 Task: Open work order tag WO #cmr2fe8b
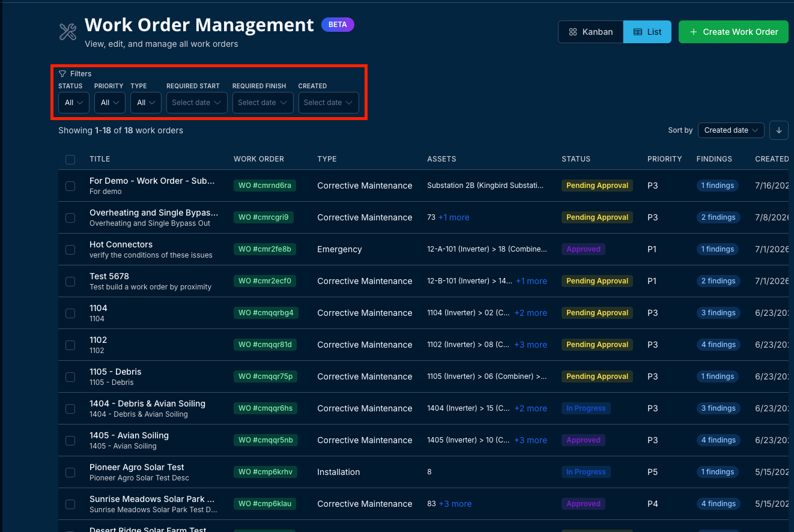click(x=265, y=249)
